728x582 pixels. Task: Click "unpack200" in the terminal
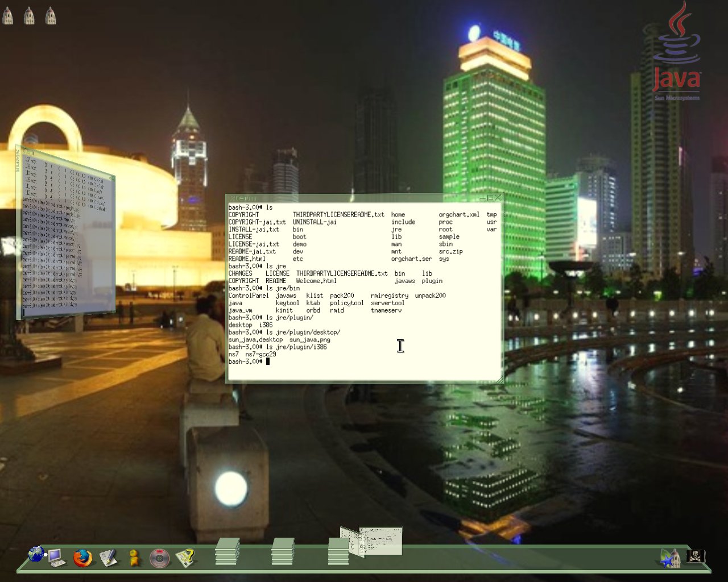[431, 296]
